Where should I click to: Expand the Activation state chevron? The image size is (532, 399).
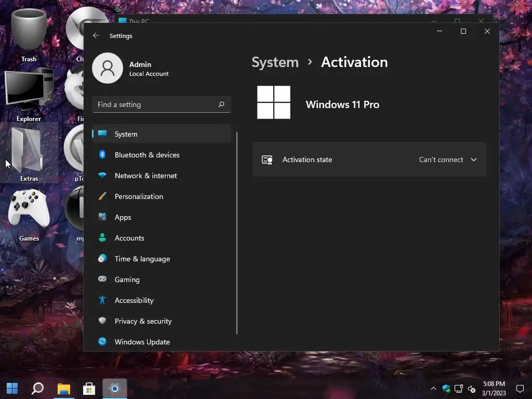tap(474, 159)
